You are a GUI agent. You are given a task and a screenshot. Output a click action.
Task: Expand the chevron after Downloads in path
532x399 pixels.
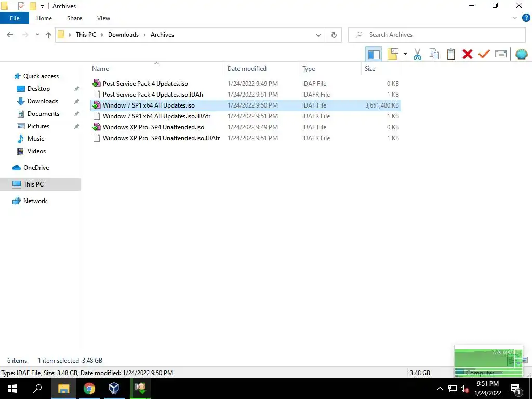point(144,35)
